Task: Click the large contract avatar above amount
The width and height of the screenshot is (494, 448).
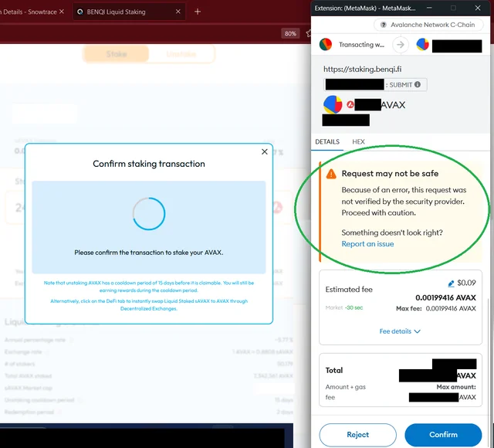Action: (x=333, y=104)
